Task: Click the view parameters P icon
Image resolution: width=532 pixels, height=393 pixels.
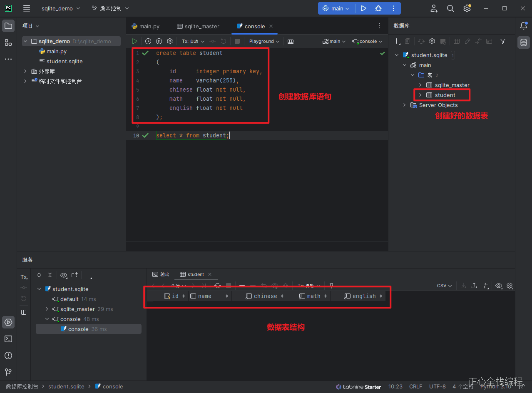Action: pos(159,41)
